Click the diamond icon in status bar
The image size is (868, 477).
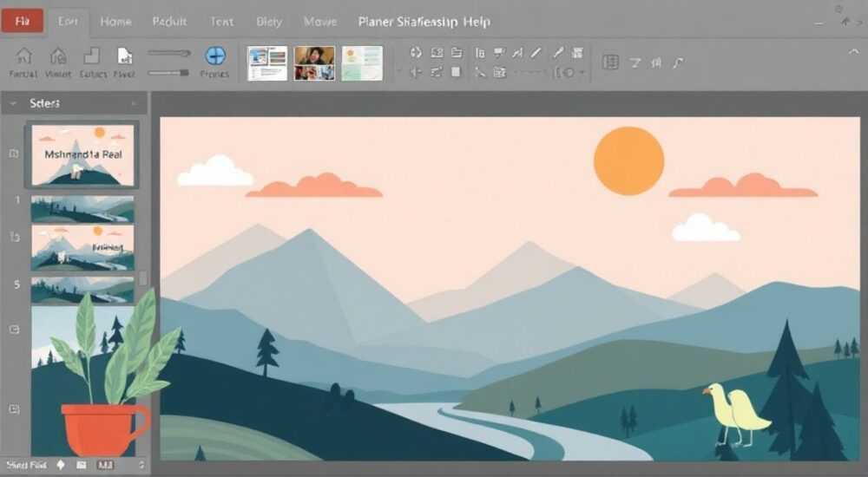[x=61, y=465]
